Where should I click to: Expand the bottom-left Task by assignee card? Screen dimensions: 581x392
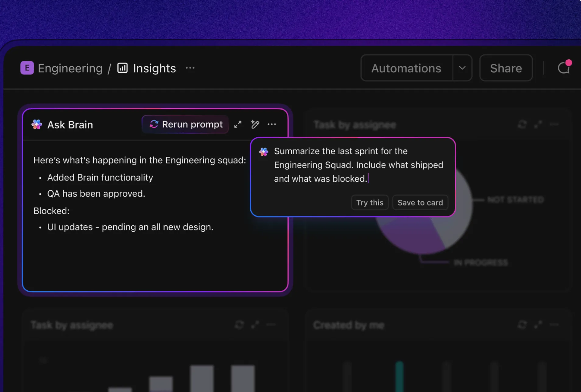[255, 325]
